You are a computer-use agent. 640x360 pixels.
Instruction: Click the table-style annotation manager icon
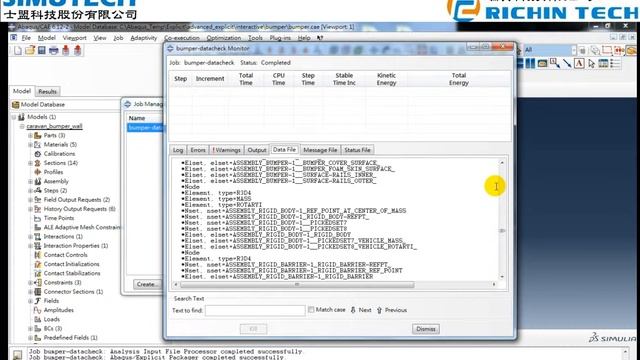pyautogui.click(x=603, y=63)
